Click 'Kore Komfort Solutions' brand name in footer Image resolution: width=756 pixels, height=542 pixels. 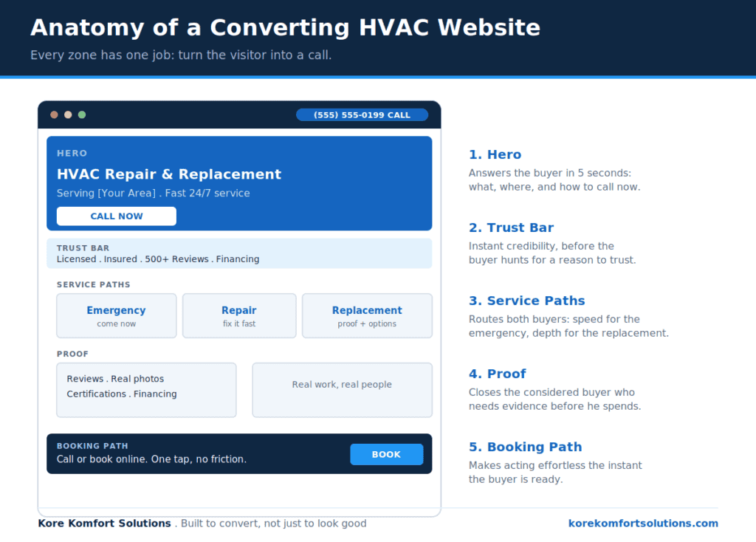point(105,524)
